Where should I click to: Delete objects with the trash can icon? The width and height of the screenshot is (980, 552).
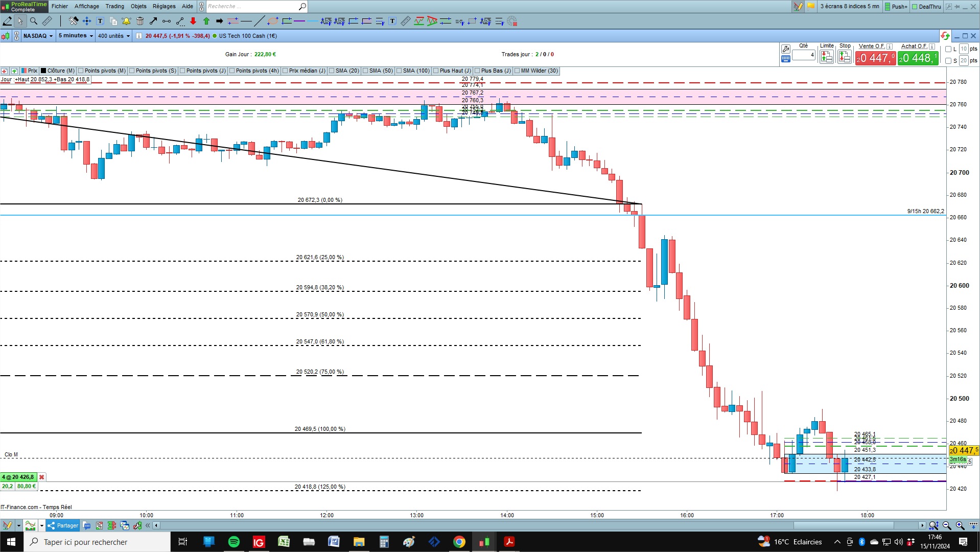(x=140, y=21)
